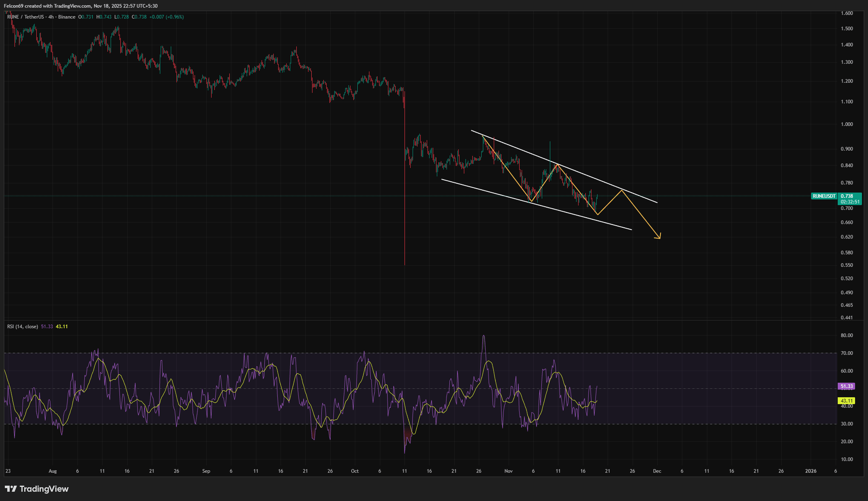This screenshot has height=501, width=868.
Task: Click the 70.00 level on the RSI scale
Action: tap(847, 353)
